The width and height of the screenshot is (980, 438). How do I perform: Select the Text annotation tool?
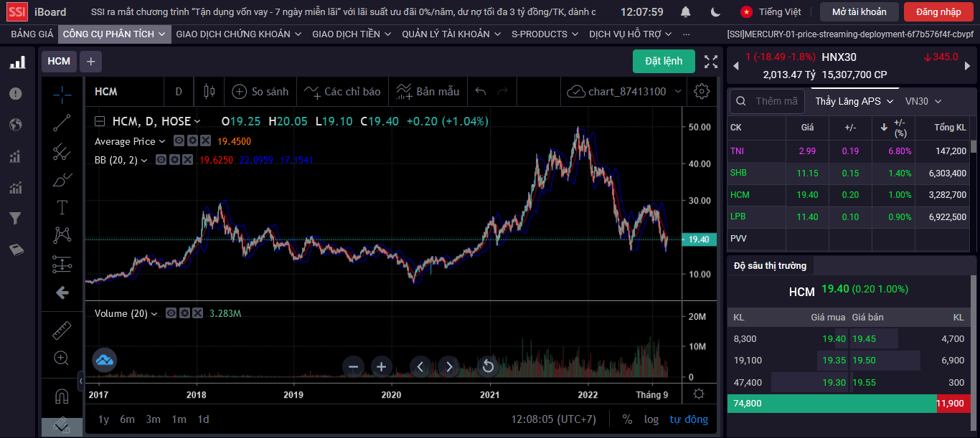tap(62, 208)
